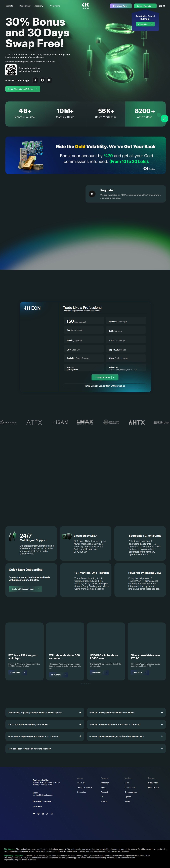The height and width of the screenshot is (868, 170).
Task: Open Metals link in footer Markets
Action: (x=127, y=801)
